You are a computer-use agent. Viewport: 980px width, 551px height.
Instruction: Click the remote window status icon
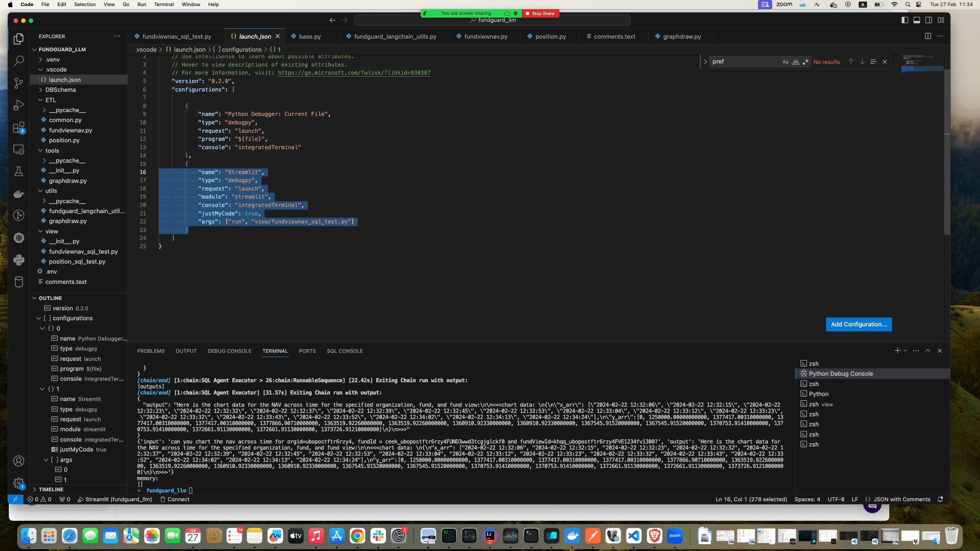tap(15, 499)
